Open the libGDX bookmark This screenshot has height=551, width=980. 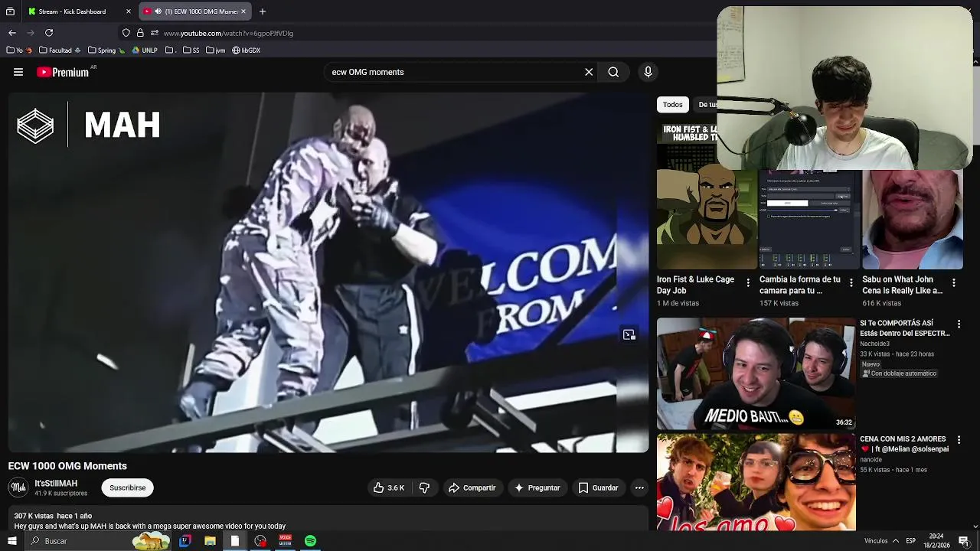pos(246,51)
